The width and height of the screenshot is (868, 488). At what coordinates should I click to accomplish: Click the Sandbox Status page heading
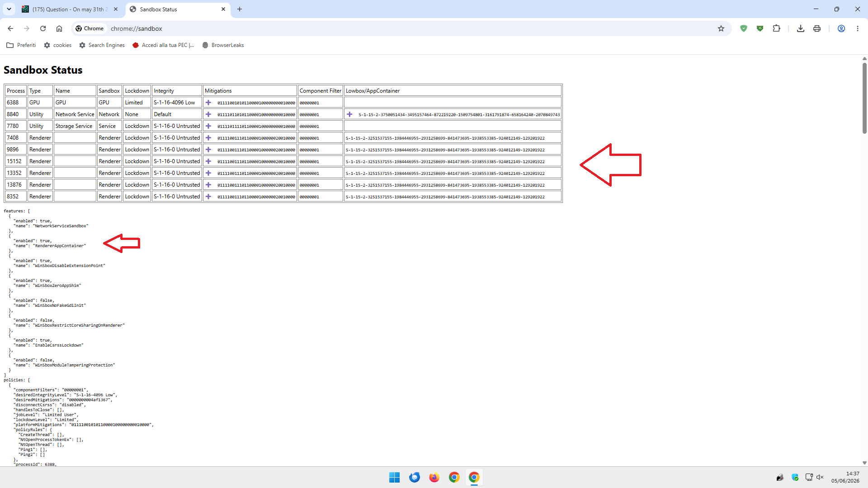click(43, 70)
